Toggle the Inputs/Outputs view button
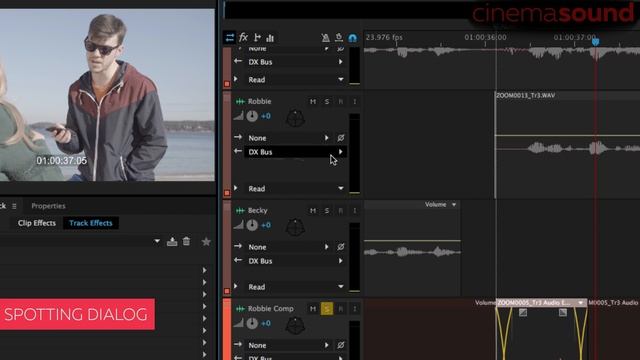Viewport: 640px width, 360px height. [230, 38]
